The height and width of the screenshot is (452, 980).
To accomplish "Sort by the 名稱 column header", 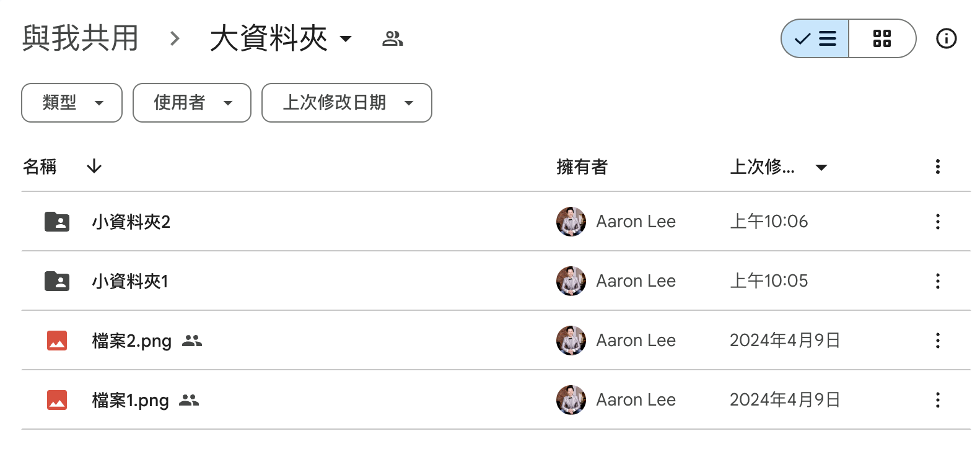I will click(40, 167).
